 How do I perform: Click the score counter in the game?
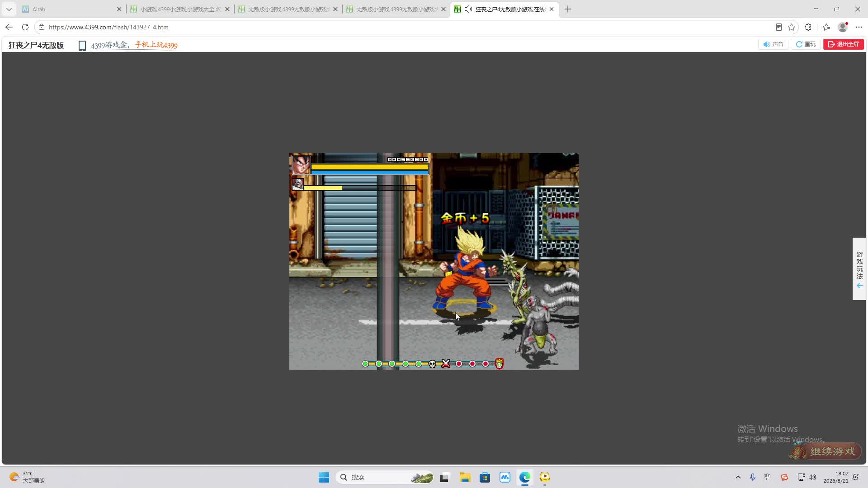point(407,160)
